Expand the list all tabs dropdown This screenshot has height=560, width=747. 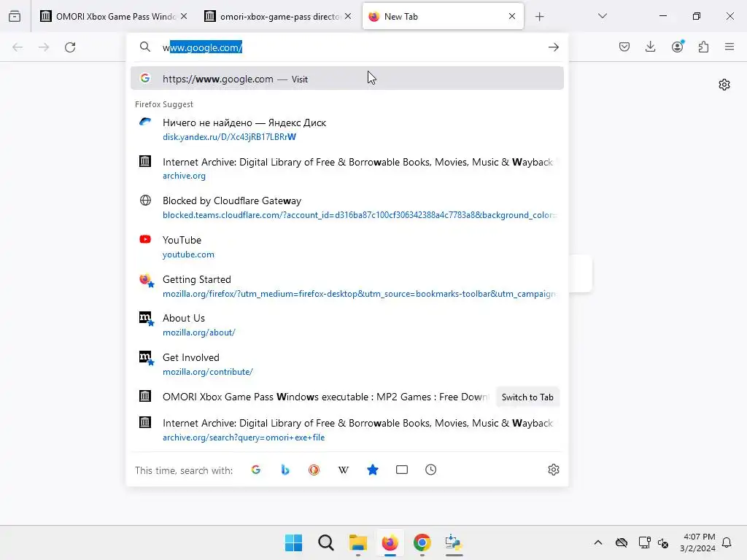click(602, 16)
